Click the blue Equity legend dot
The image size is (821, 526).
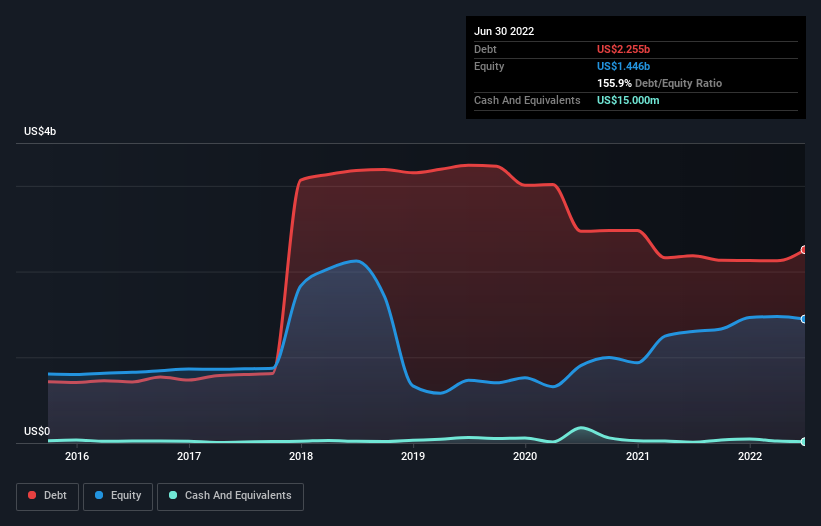99,495
